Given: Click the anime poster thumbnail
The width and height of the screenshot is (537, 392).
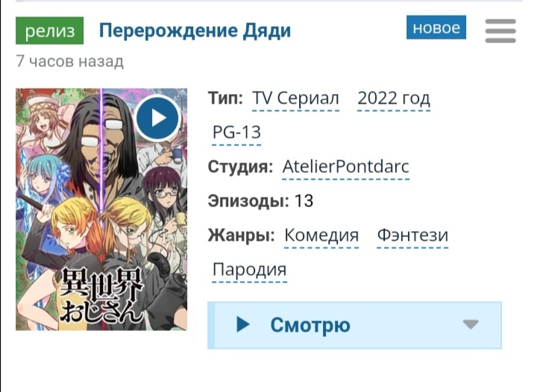Looking at the screenshot, I should click(101, 209).
